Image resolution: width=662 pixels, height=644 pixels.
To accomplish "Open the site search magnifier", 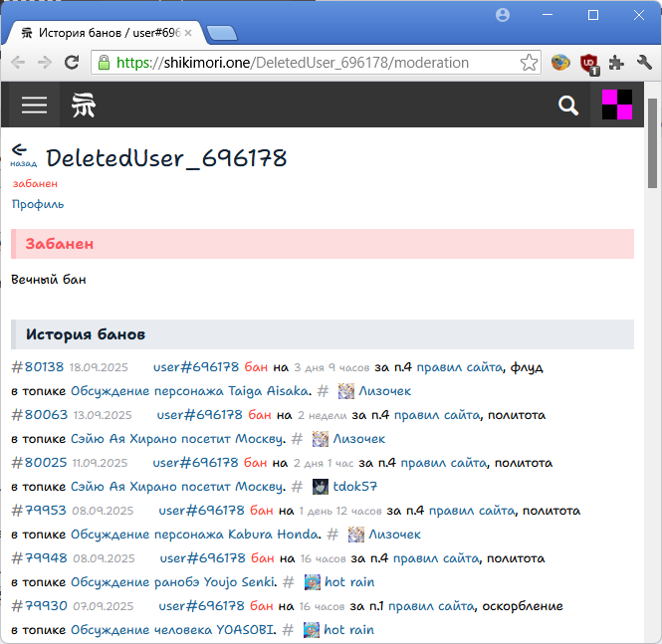I will [568, 106].
